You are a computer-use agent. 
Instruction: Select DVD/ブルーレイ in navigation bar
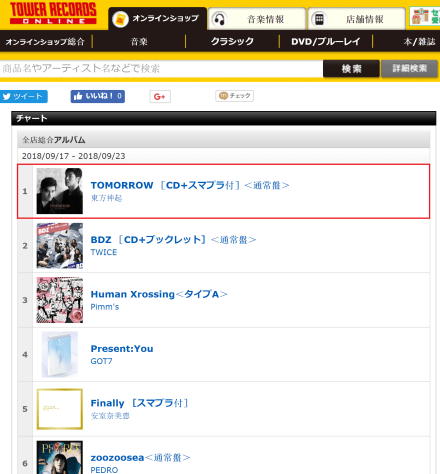point(326,42)
